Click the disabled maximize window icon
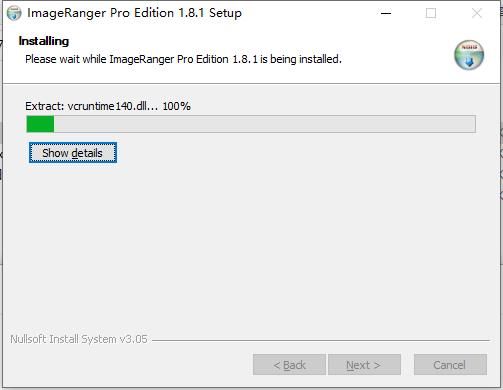The height and width of the screenshot is (390, 503). (431, 13)
